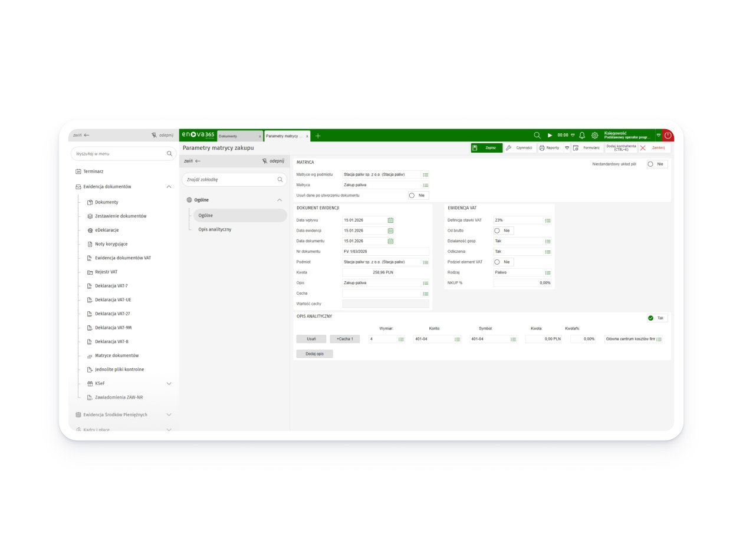Click the Wyszukaj w menu search field
This screenshot has width=743, height=560.
[124, 154]
